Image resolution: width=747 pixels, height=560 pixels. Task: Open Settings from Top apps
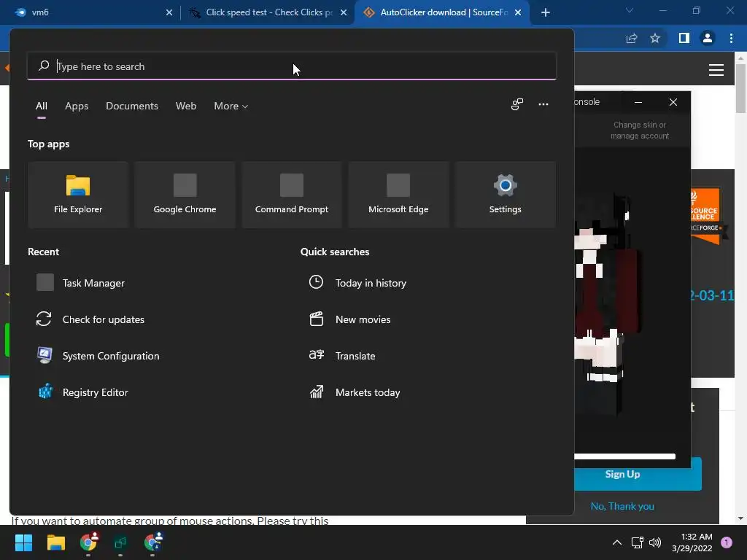click(505, 194)
